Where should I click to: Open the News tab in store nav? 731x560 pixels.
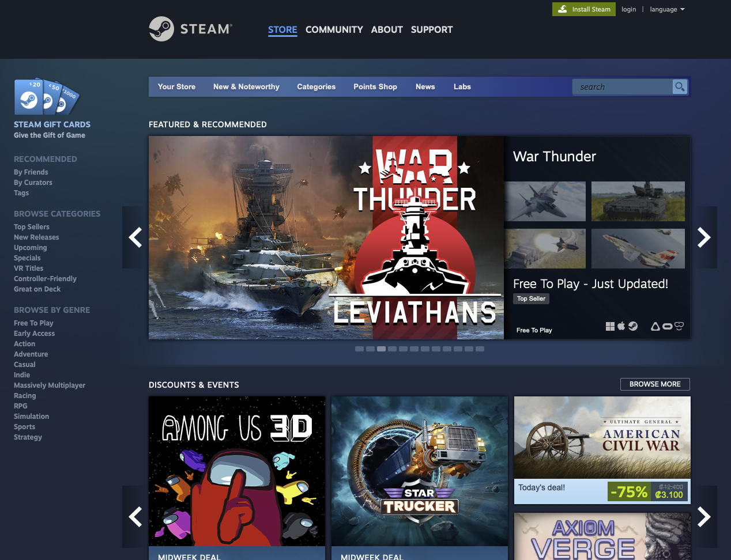pyautogui.click(x=425, y=87)
